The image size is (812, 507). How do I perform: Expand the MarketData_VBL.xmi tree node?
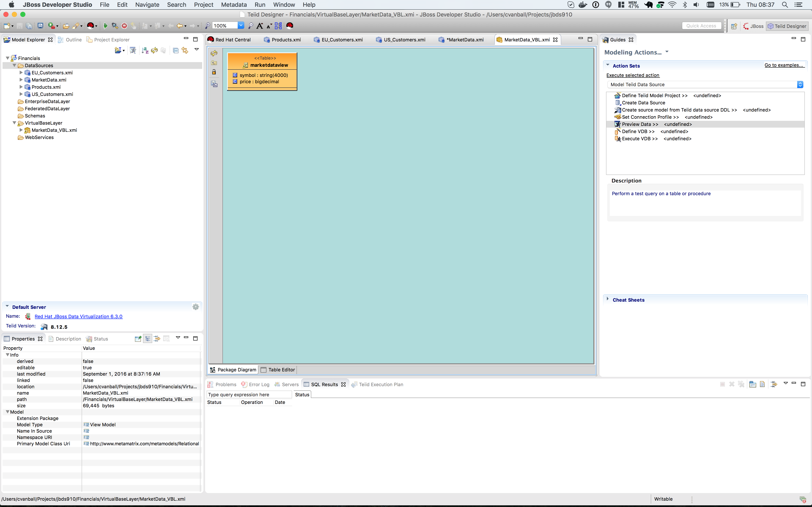tap(21, 130)
